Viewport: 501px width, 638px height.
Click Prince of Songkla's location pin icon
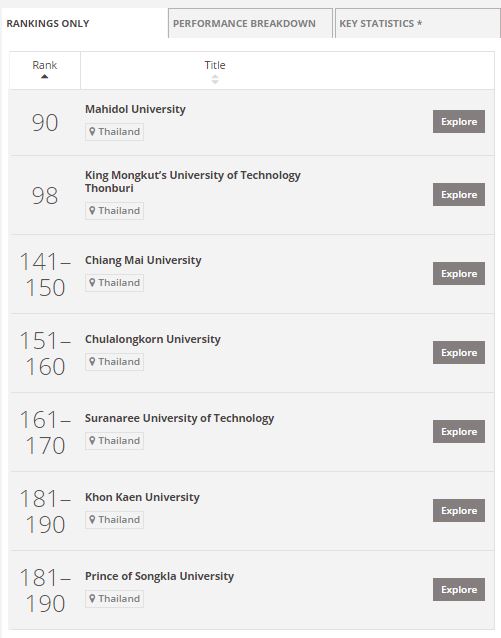(92, 599)
